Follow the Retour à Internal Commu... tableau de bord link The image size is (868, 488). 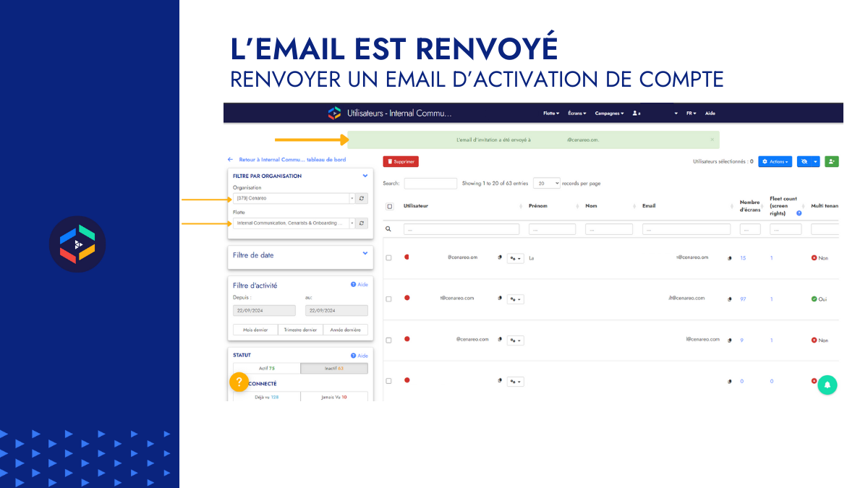coord(292,159)
